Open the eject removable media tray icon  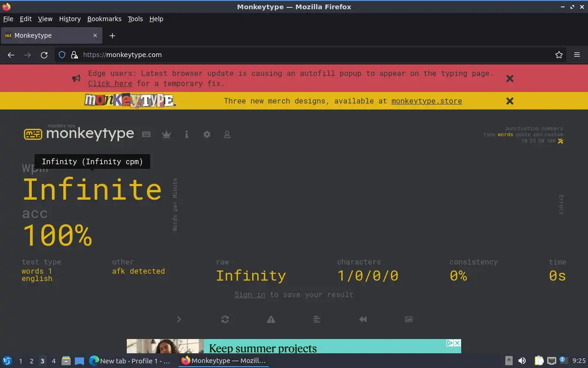click(x=509, y=361)
